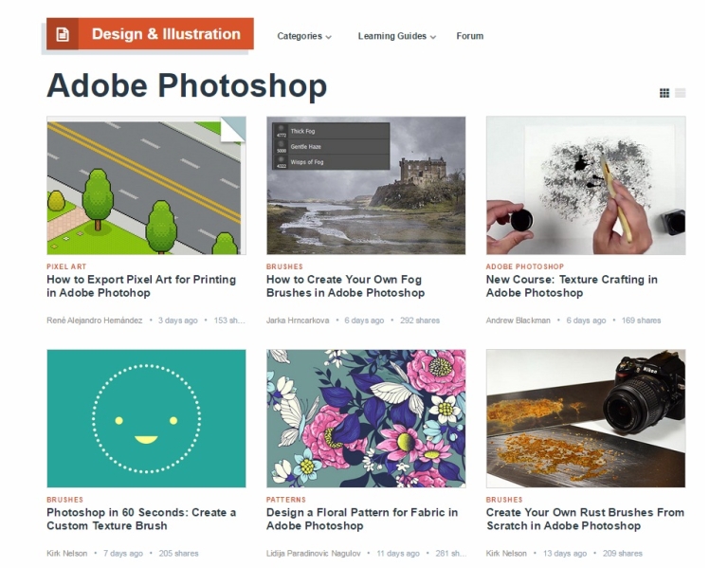Expand the Learning Guides dropdown menu
Image resolution: width=728 pixels, height=568 pixels.
pos(397,36)
